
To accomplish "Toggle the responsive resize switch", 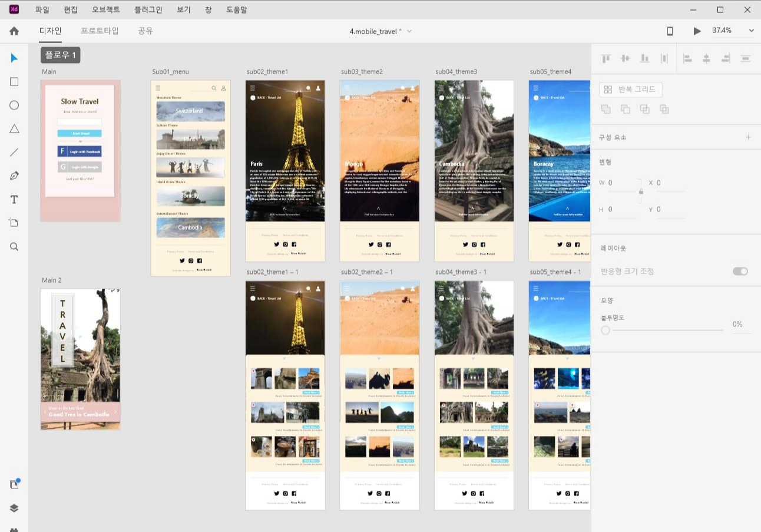I will pos(740,271).
